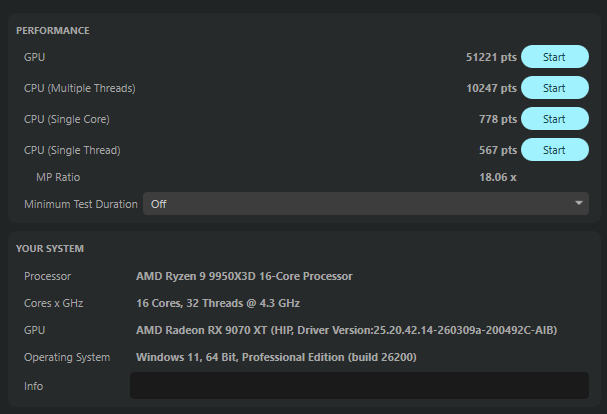Click the MP Ratio label
Viewport: 607px width, 414px height.
click(58, 177)
